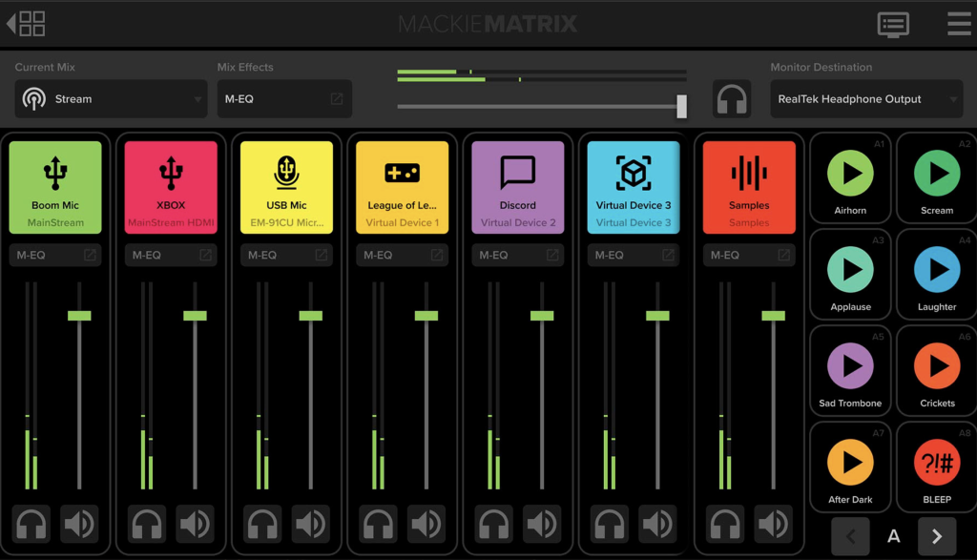Adjust the horizontal master volume slider
This screenshot has height=560, width=977.
pos(680,105)
